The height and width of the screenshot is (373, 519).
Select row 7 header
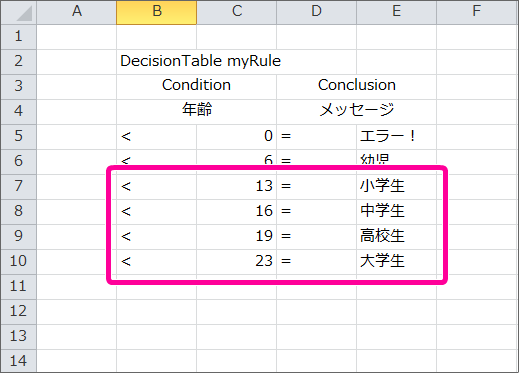(19, 187)
